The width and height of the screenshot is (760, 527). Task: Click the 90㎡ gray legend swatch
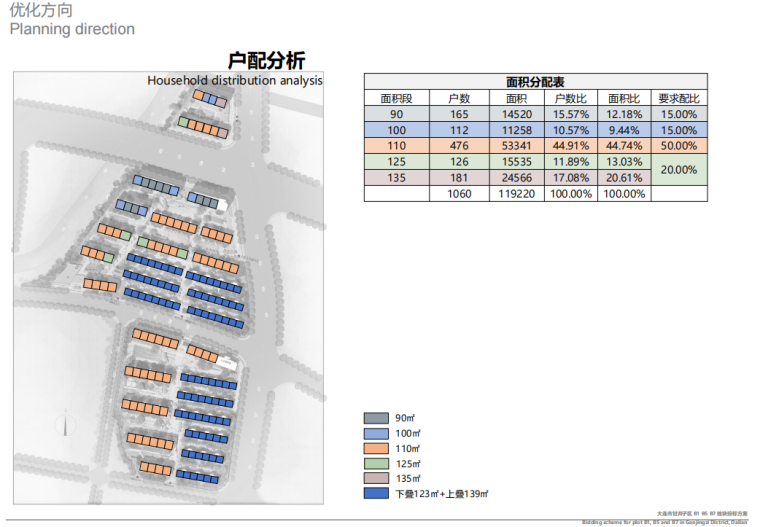[378, 418]
